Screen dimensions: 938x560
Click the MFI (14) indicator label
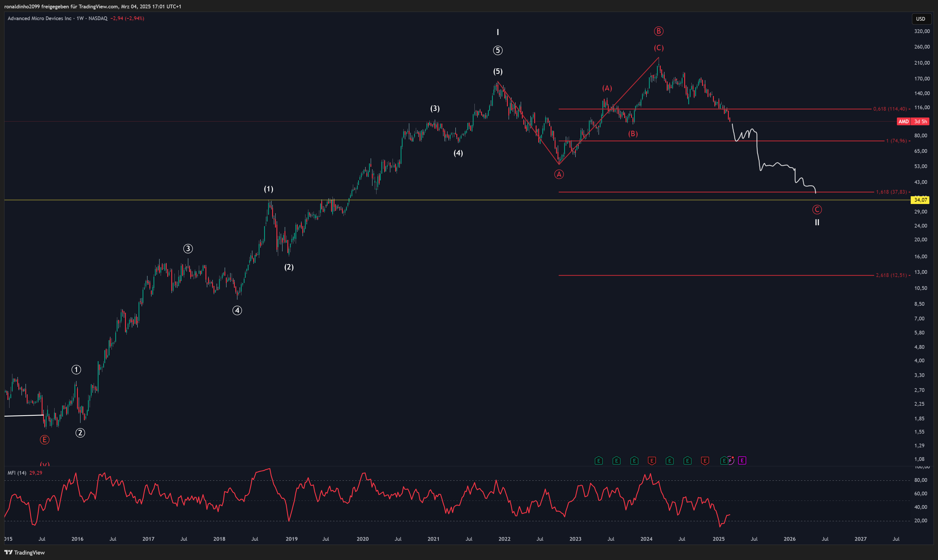[x=17, y=473]
